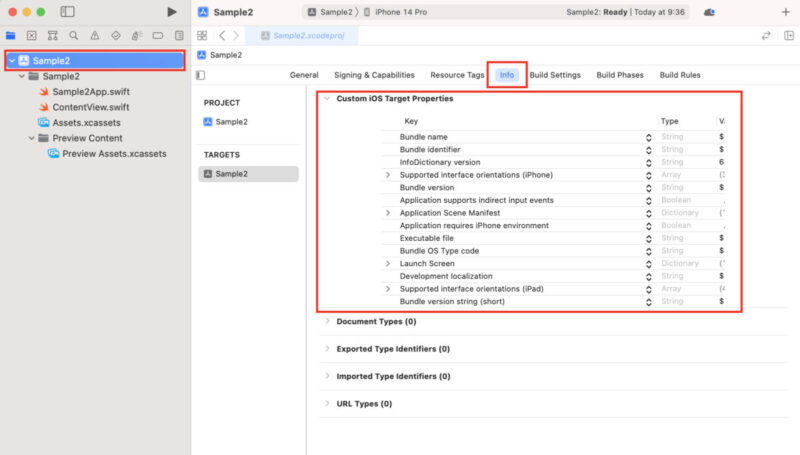Image resolution: width=800 pixels, height=455 pixels.
Task: Expand the Launch Screen row
Action: click(x=388, y=264)
